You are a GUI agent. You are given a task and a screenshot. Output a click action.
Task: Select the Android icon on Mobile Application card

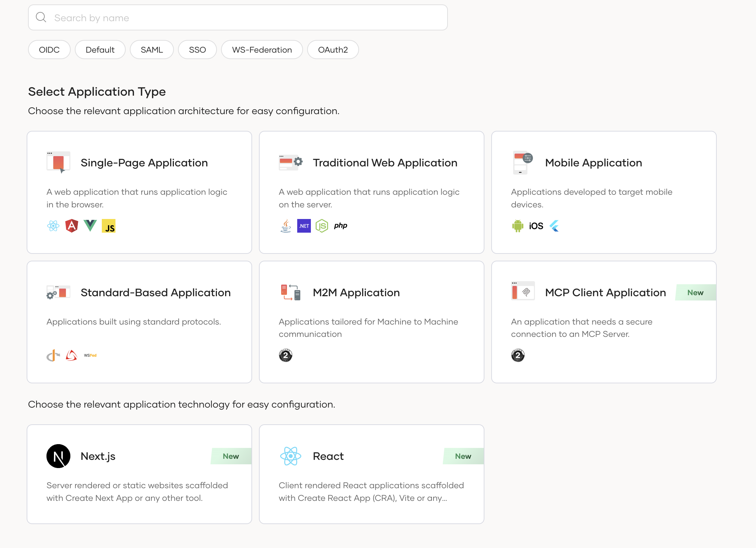tap(518, 226)
